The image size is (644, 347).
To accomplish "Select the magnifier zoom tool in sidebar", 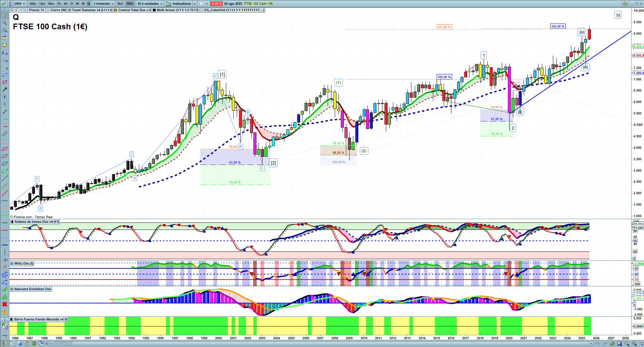I will click(5, 23).
